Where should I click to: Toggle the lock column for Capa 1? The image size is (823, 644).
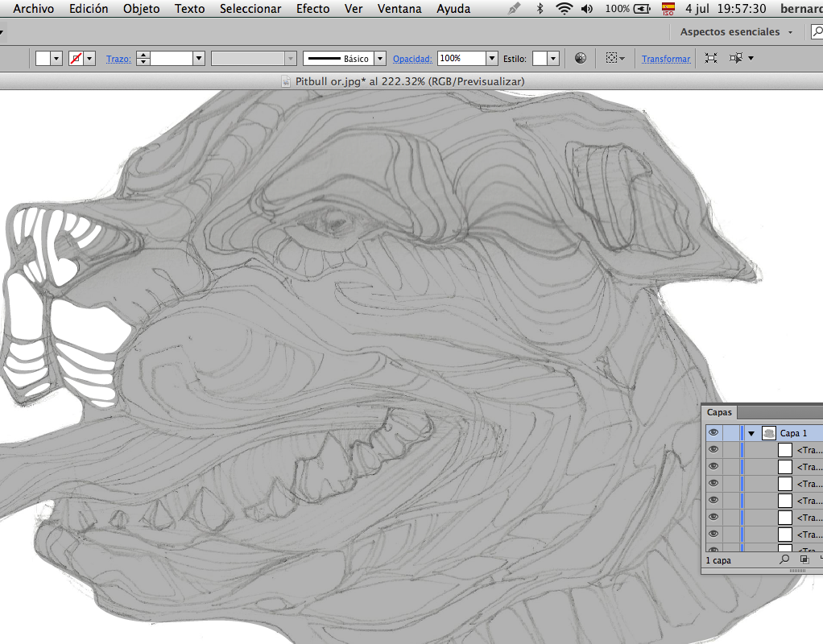coord(730,433)
